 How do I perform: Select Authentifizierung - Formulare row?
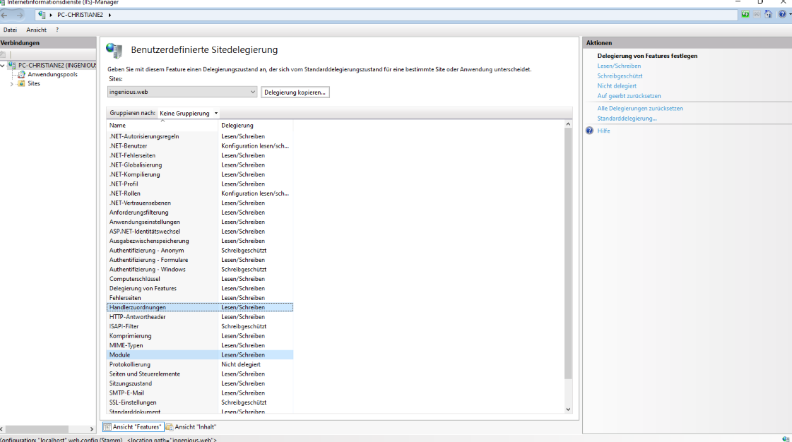200,260
